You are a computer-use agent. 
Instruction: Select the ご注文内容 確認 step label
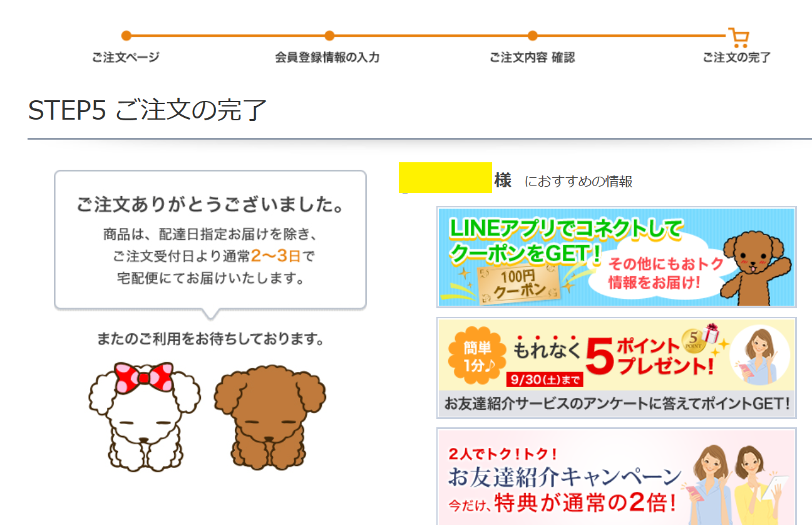coord(532,58)
